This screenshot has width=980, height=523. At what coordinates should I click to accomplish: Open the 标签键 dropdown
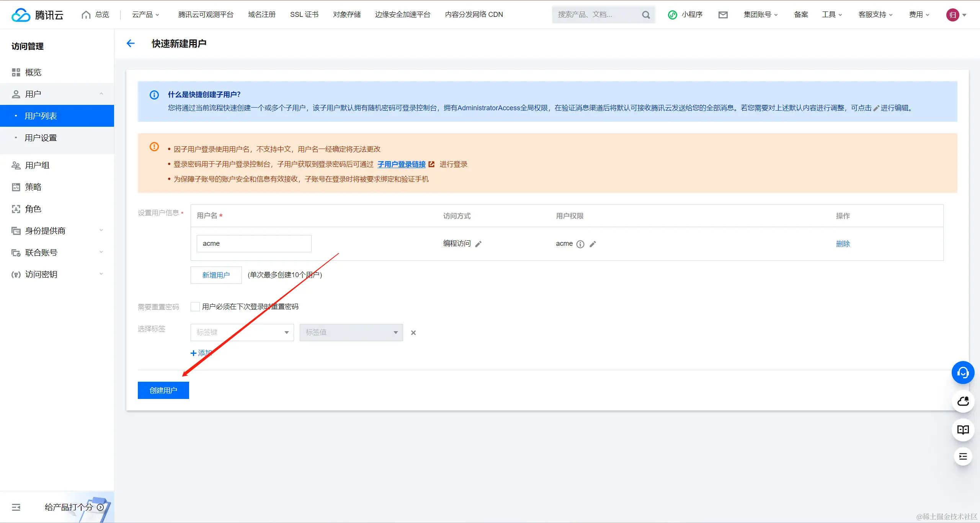coord(242,332)
